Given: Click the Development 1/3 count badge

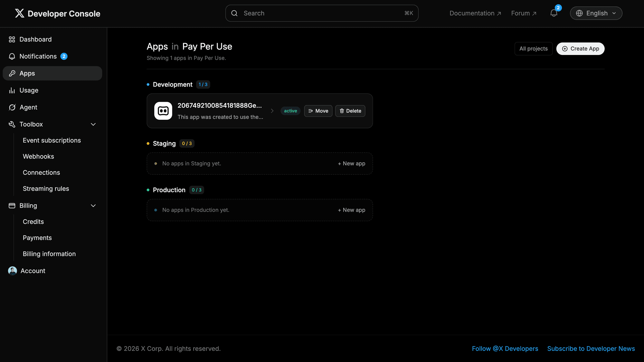Looking at the screenshot, I should pos(203,84).
